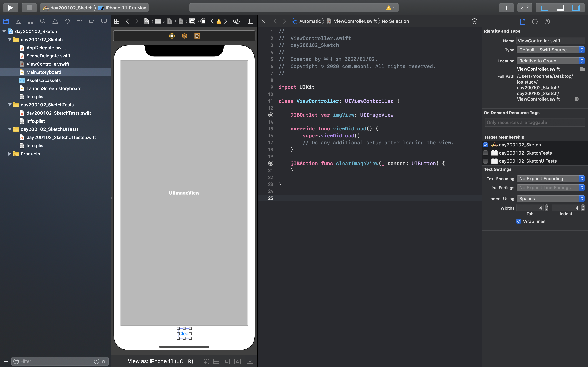The width and height of the screenshot is (588, 367).
Task: Expand the Products folder
Action: click(10, 154)
